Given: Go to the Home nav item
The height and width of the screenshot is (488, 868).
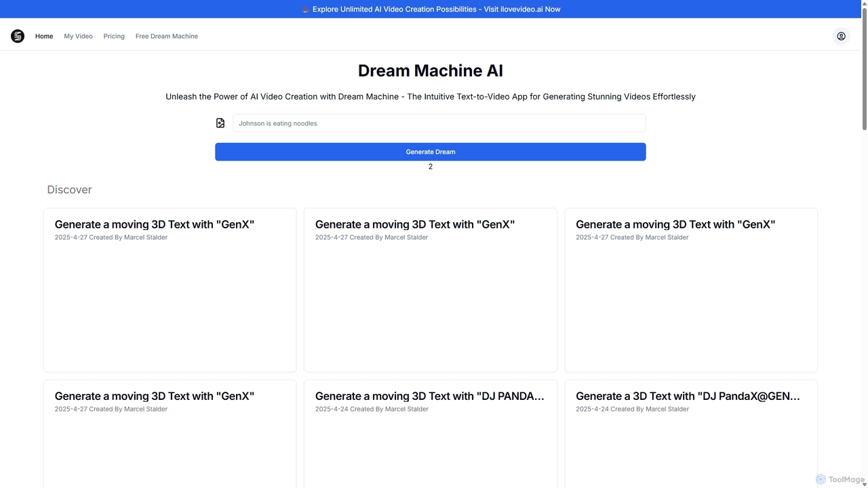Looking at the screenshot, I should point(44,36).
